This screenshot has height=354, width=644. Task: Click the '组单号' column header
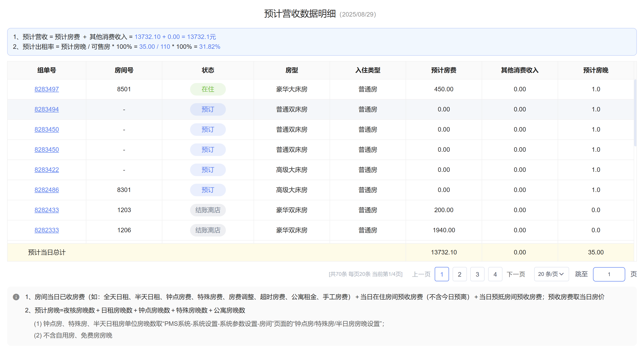pos(47,70)
